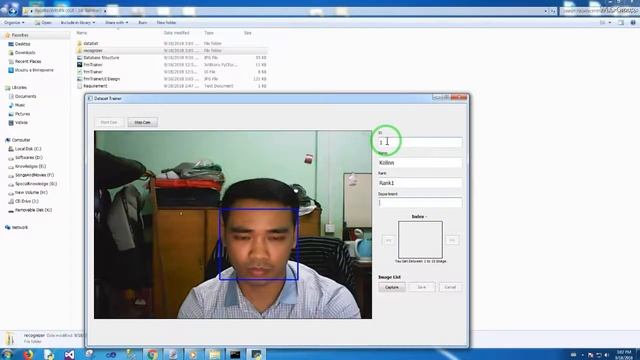
Task: Go to next image with right arrow button
Action: tap(452, 240)
